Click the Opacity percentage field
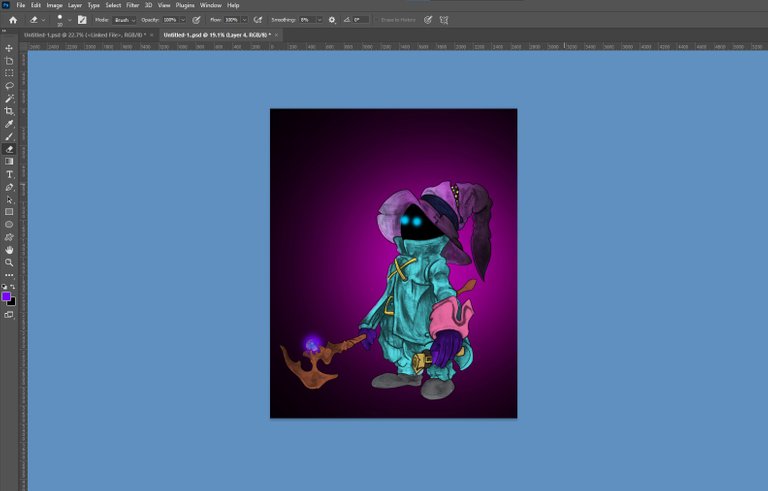Screen dimensions: 768x491 tap(170, 20)
